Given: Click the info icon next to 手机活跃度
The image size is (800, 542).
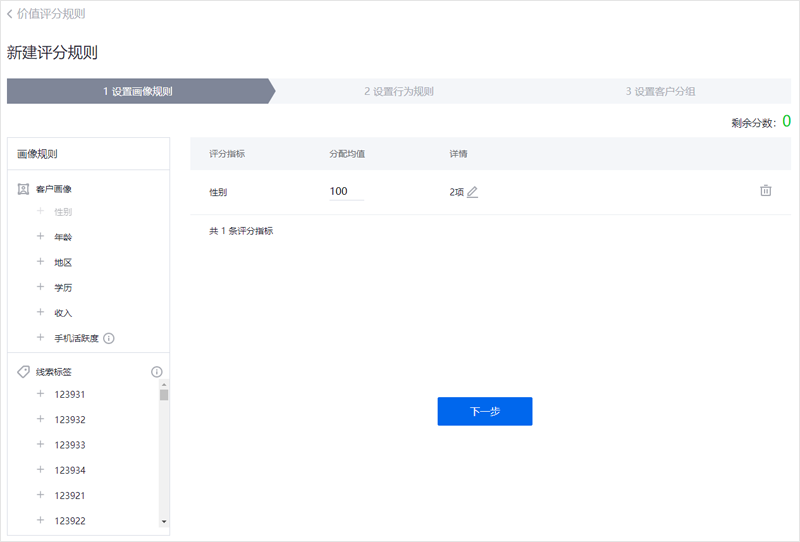Looking at the screenshot, I should 109,338.
